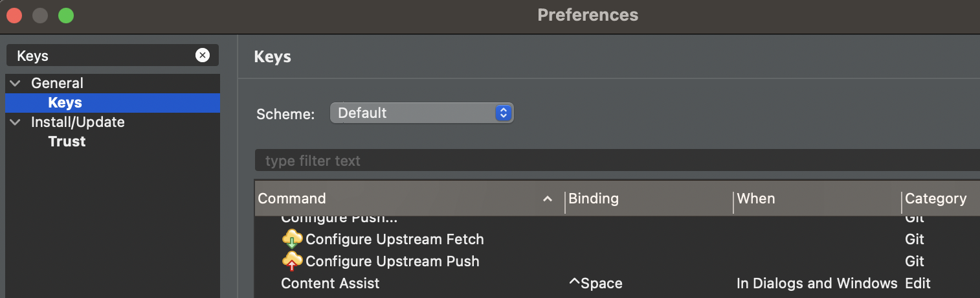Close the Preferences window
Image resolution: width=980 pixels, height=298 pixels.
click(14, 15)
